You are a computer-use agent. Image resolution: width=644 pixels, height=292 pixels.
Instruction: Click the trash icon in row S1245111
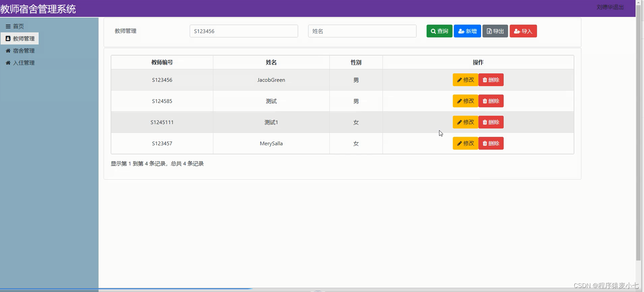click(485, 122)
